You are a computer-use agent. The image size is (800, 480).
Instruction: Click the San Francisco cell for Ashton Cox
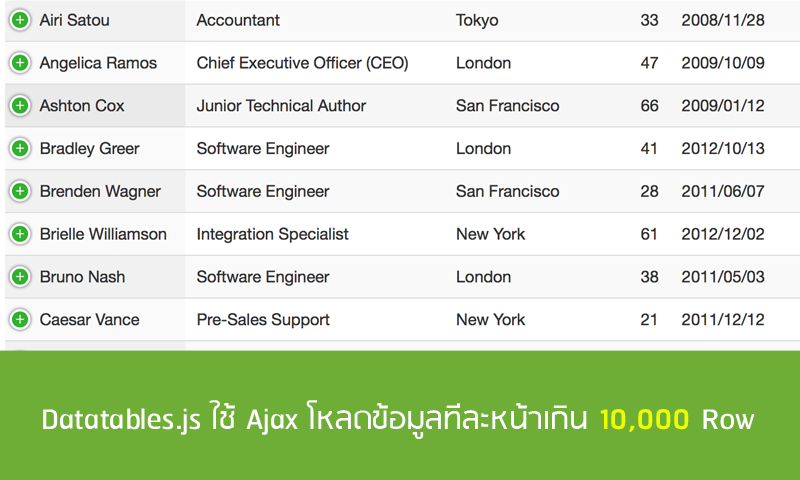coord(507,106)
